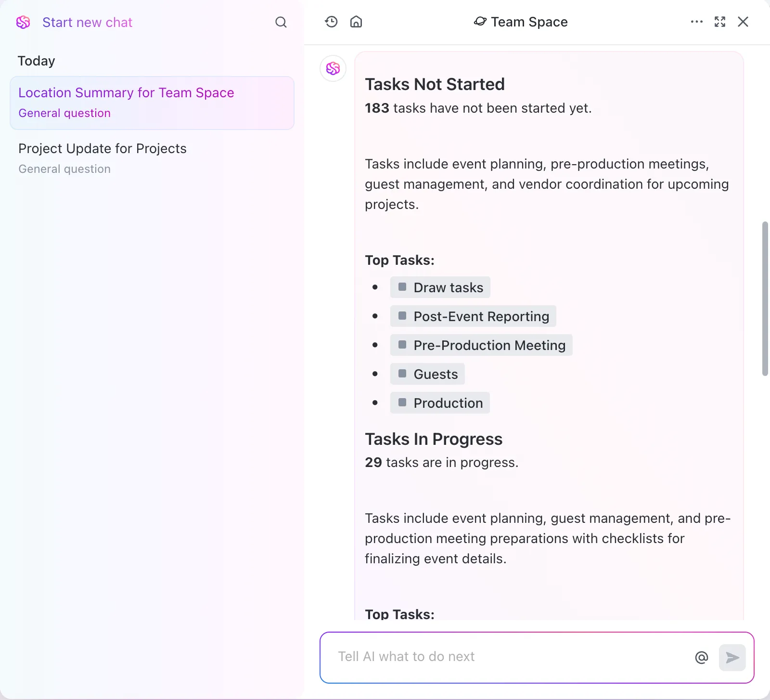The image size is (770, 700).
Task: Expand the chat to fullscreen
Action: click(x=720, y=22)
